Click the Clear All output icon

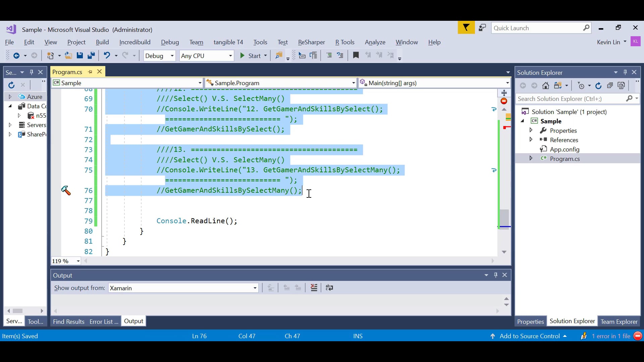tap(314, 288)
